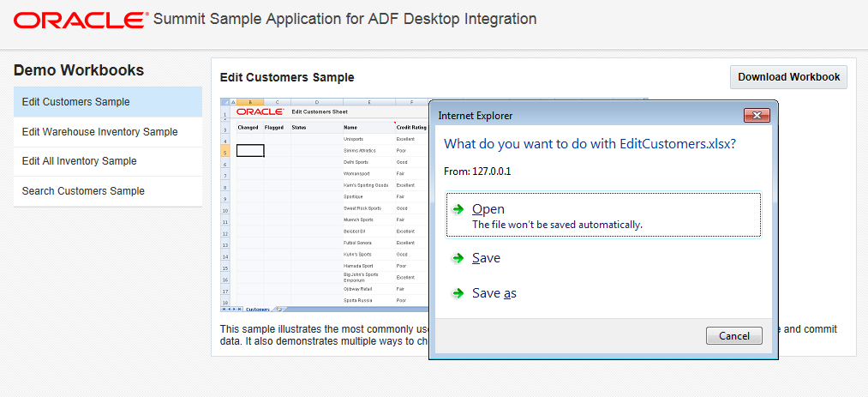Click the Internet Explorer dialog title
This screenshot has height=397, width=868.
click(476, 116)
